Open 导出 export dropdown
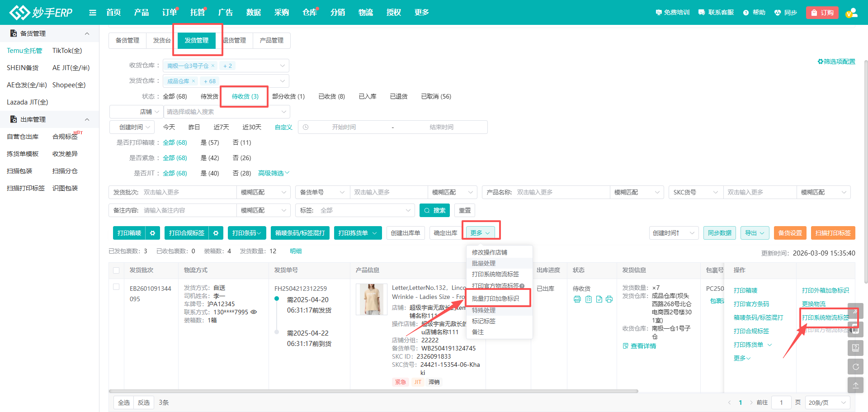This screenshot has height=412, width=868. tap(755, 233)
